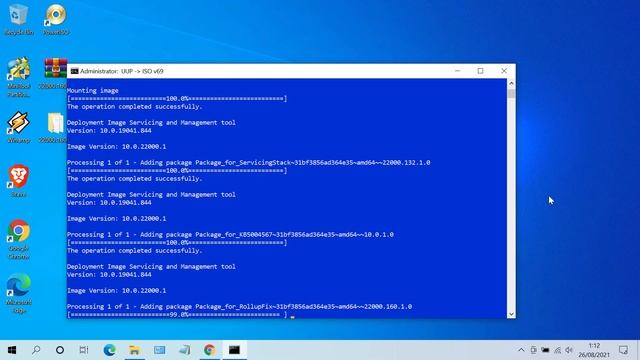Click the console scrollbar down arrow

pyautogui.click(x=511, y=314)
